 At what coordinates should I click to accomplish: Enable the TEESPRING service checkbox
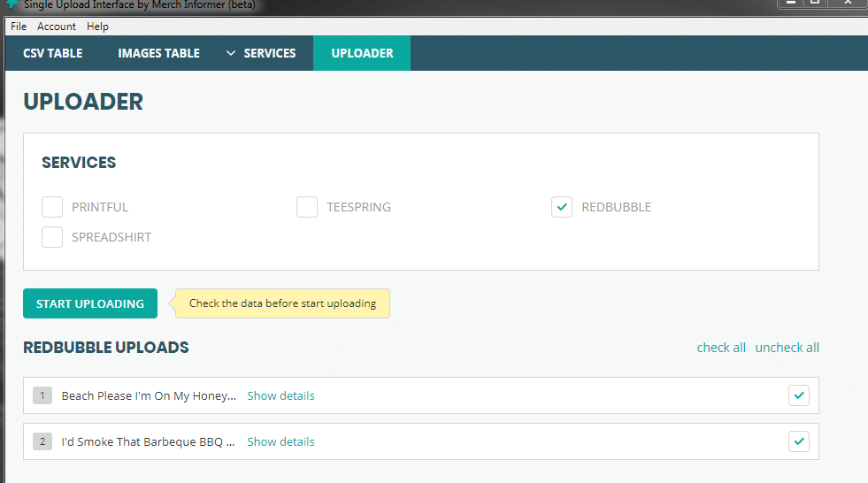click(307, 207)
